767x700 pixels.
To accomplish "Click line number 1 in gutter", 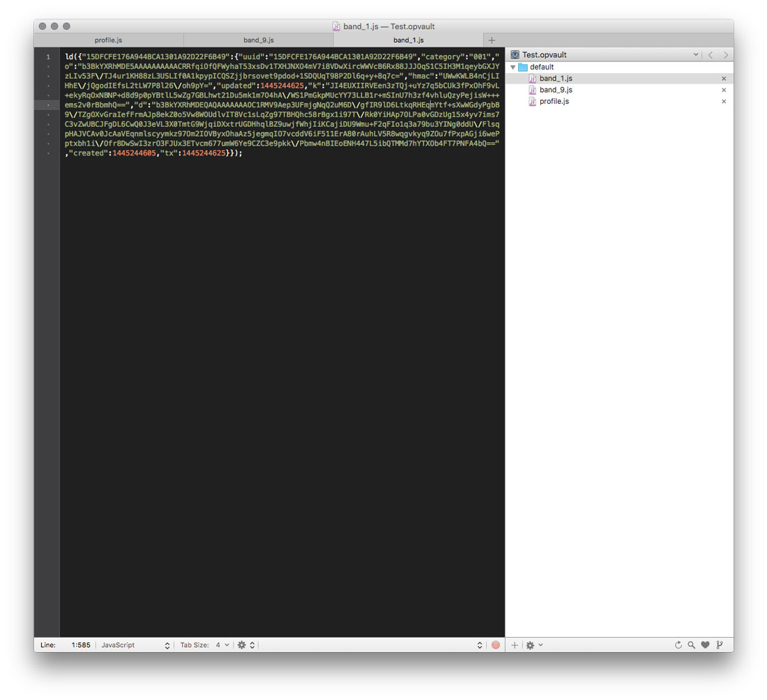I will [48, 56].
